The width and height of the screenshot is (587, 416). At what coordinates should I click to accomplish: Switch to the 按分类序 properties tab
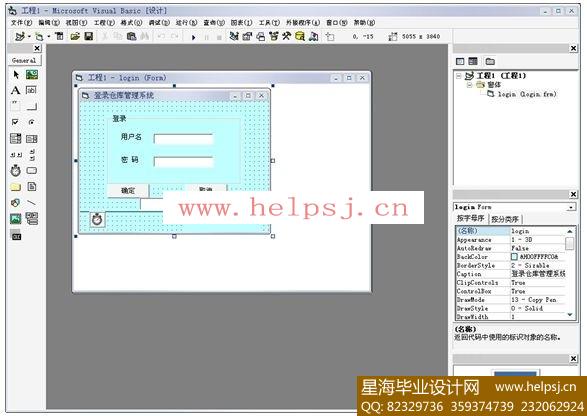click(505, 219)
